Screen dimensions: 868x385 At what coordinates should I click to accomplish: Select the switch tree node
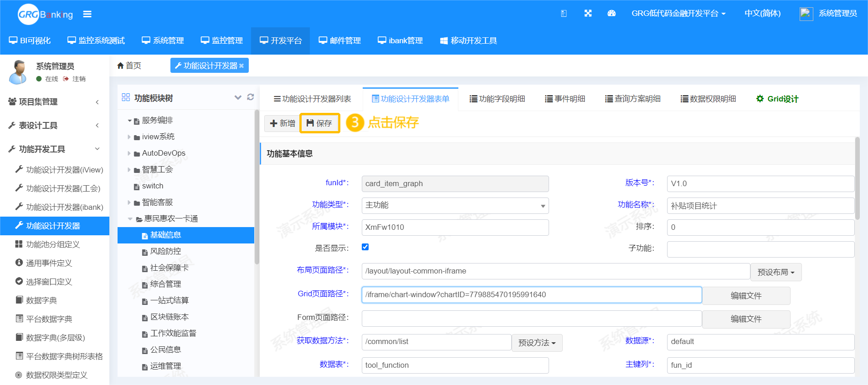pos(153,186)
